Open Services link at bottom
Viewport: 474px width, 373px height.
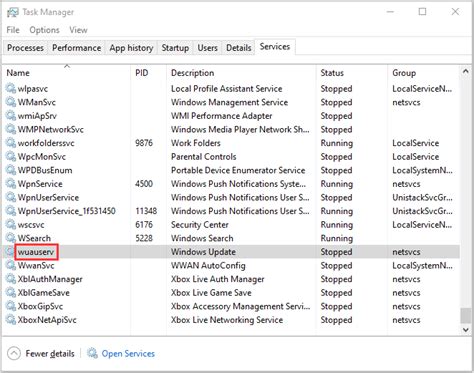128,353
